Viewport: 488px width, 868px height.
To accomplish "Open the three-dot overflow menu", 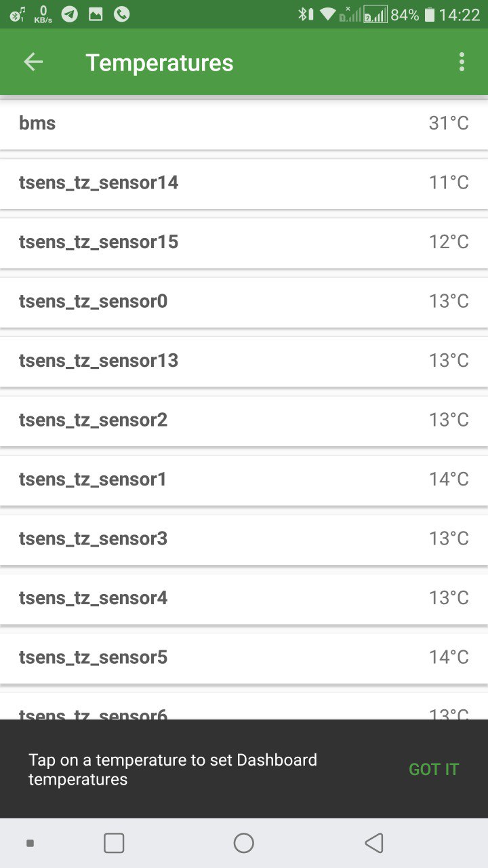I will (x=462, y=62).
